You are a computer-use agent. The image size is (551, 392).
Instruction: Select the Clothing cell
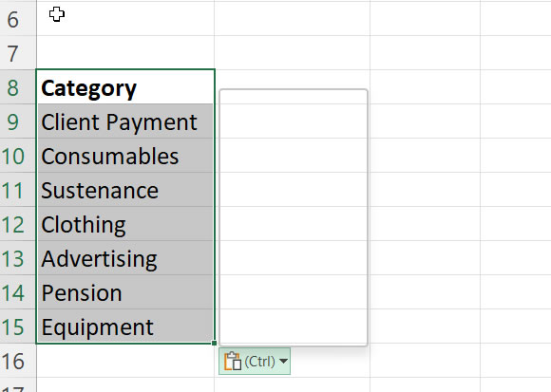[125, 224]
